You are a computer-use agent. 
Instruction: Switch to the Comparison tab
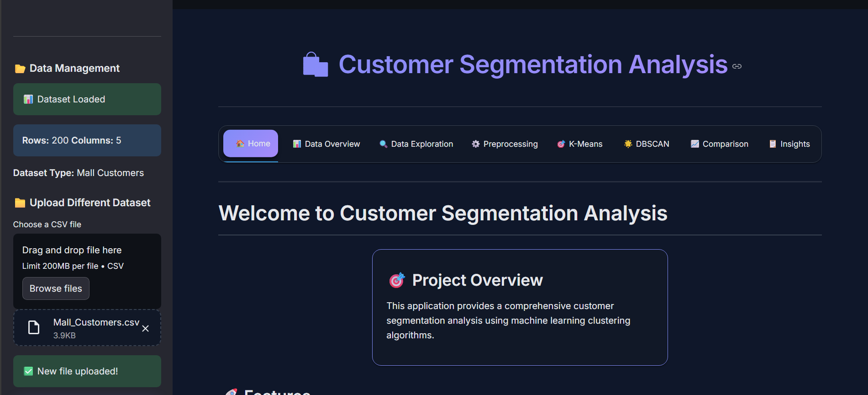[x=720, y=144]
